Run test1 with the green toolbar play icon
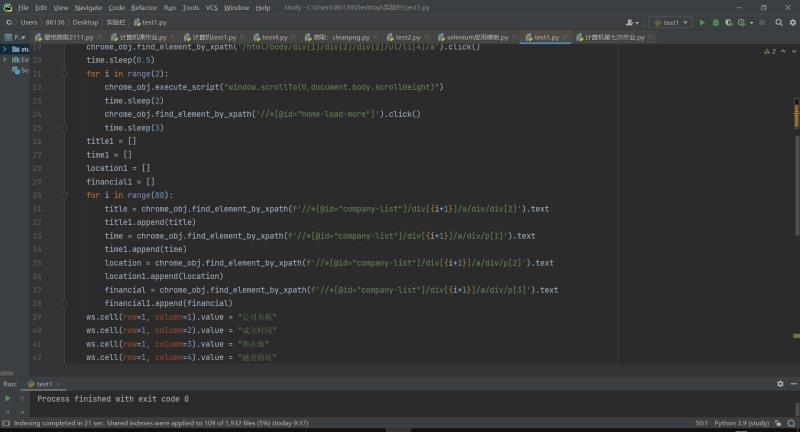Screen dimensions: 800x432 (702, 22)
